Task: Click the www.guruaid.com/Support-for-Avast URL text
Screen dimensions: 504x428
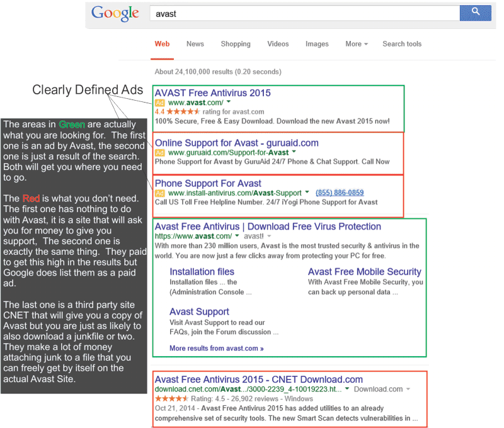Action: (x=228, y=152)
